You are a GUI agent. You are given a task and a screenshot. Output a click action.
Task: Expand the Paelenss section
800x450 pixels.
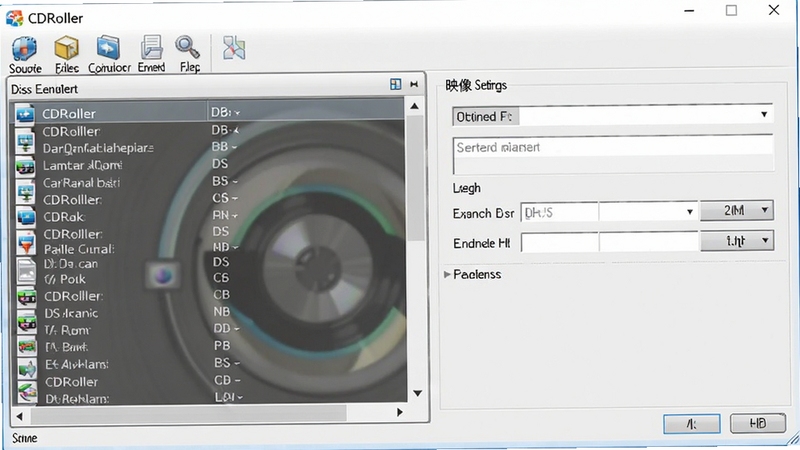pyautogui.click(x=447, y=274)
